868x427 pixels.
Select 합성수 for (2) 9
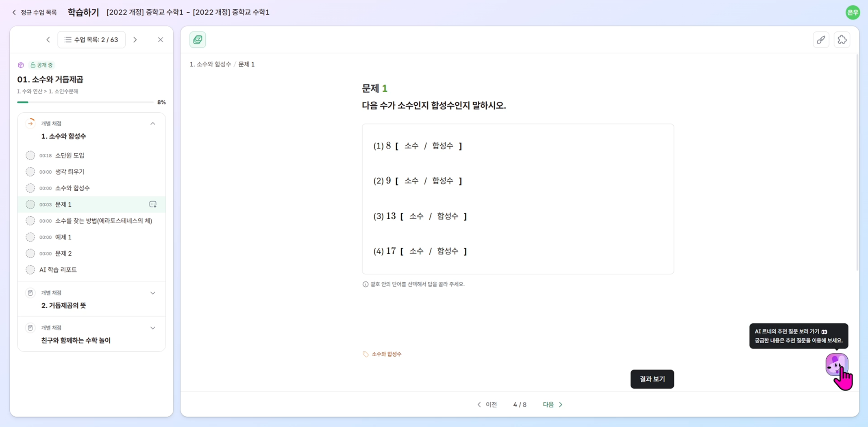click(x=443, y=181)
